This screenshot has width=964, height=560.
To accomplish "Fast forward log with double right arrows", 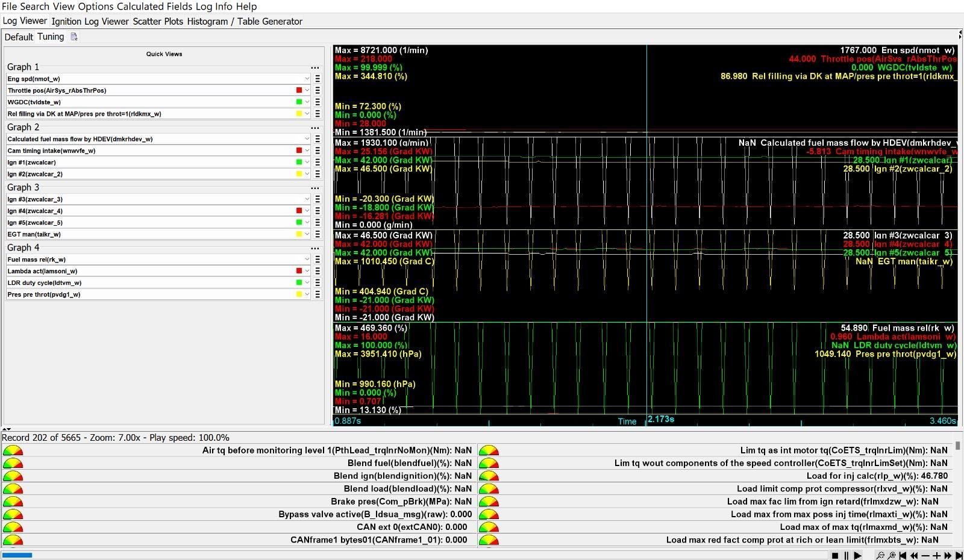I will pos(948,555).
